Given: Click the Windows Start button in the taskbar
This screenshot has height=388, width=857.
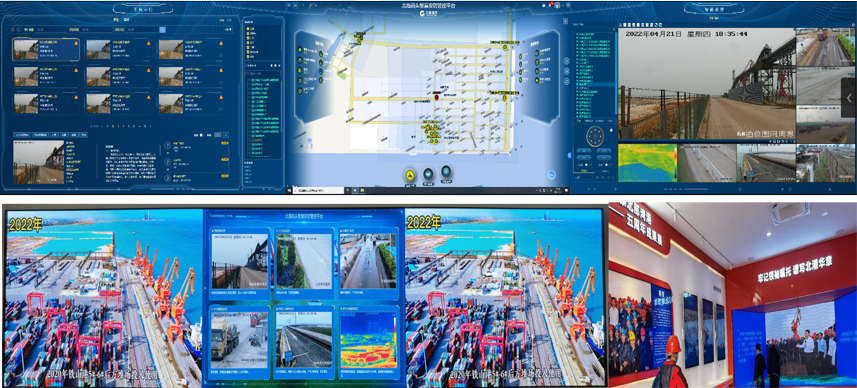Looking at the screenshot, I should pos(289,190).
